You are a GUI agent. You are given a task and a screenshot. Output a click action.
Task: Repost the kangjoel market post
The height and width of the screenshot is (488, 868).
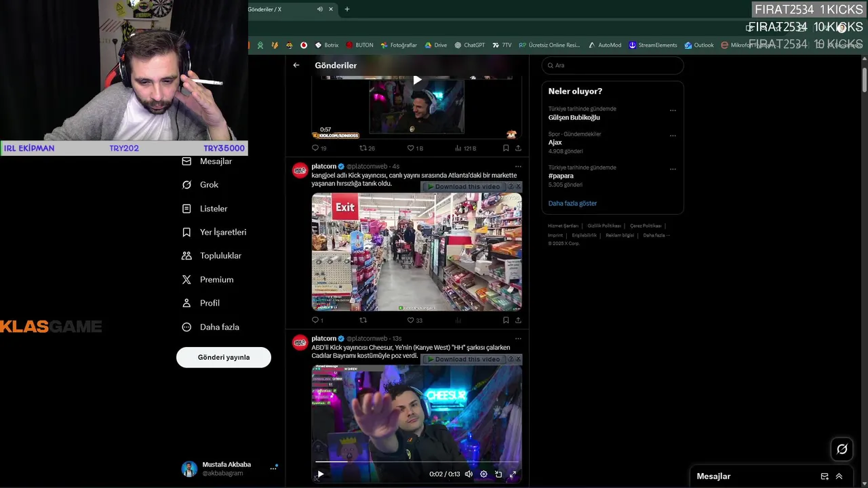[x=363, y=320]
